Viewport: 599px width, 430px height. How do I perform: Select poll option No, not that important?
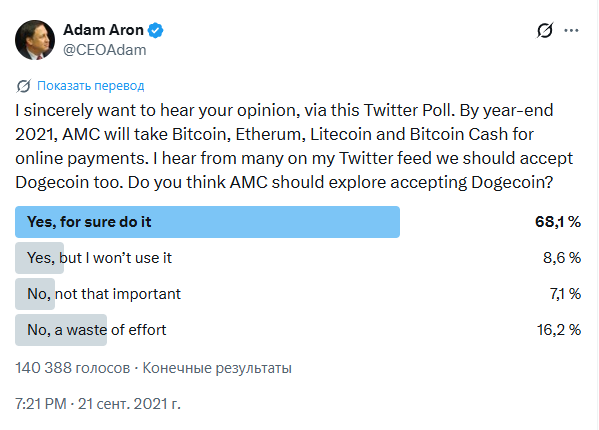(x=104, y=294)
